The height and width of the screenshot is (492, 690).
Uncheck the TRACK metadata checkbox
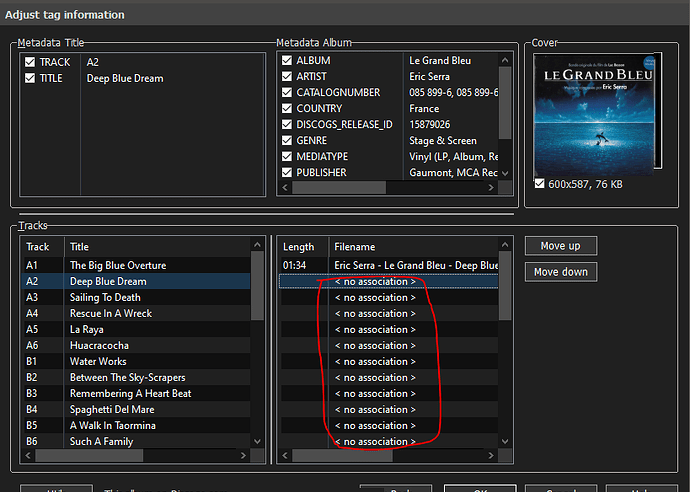pos(30,62)
